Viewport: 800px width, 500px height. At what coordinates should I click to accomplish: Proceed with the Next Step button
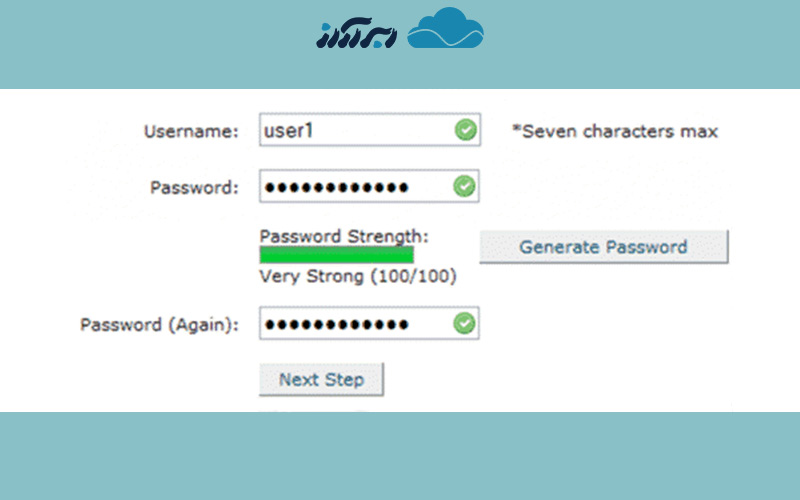321,380
